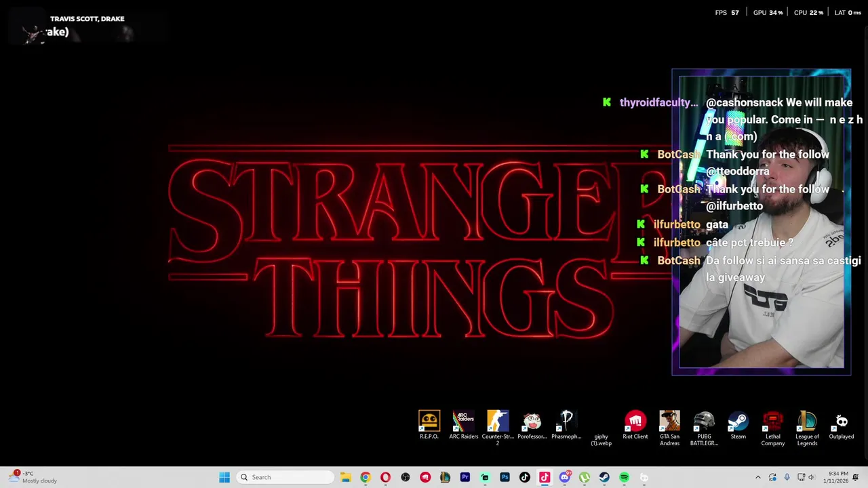Click the FPS 57 counter overlay
Screen dimensions: 868x488
coord(727,13)
